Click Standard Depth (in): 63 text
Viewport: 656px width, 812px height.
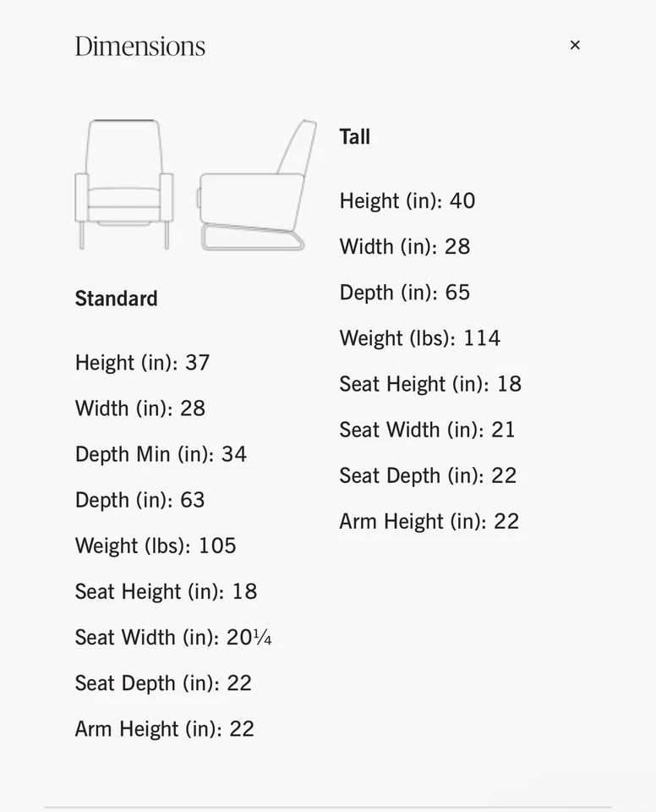tap(139, 500)
